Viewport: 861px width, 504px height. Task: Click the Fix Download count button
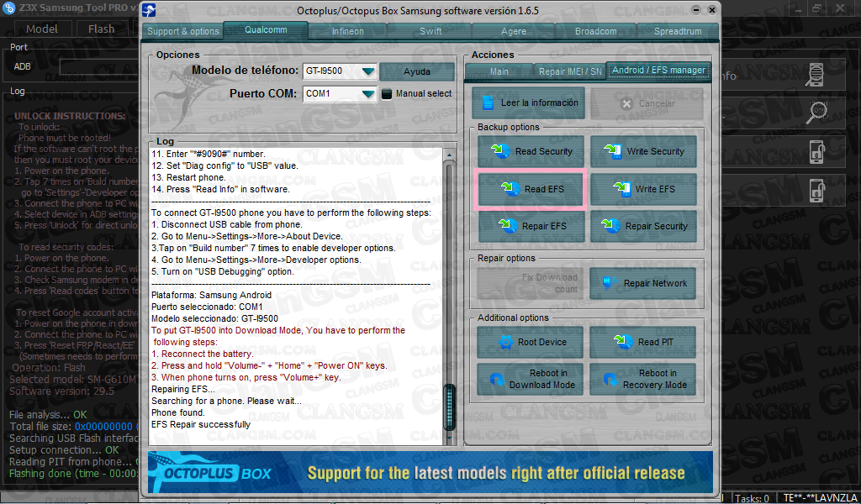tap(531, 283)
